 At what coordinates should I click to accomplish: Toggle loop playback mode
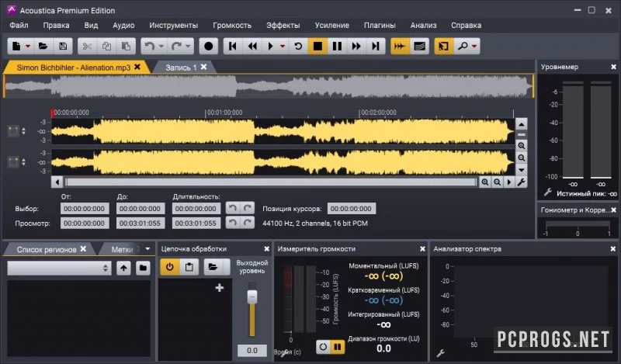coord(298,46)
